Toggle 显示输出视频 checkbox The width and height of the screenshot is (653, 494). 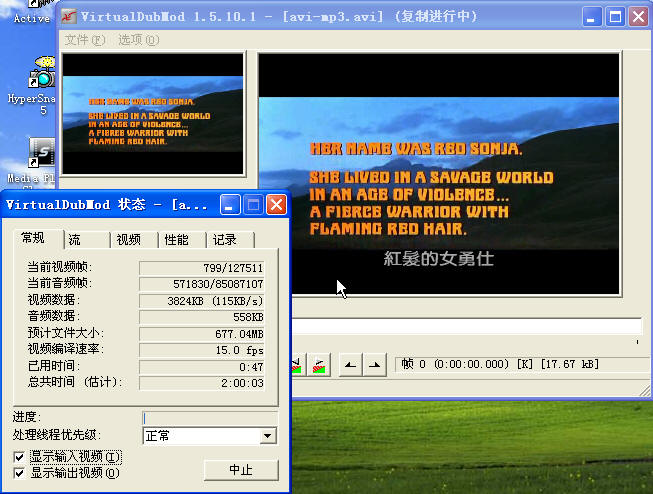19,473
